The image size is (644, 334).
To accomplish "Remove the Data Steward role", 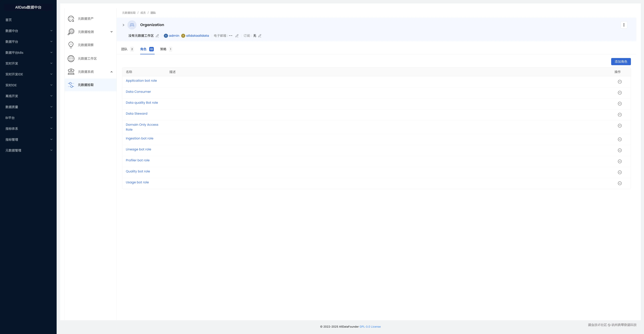I will 619,115.
